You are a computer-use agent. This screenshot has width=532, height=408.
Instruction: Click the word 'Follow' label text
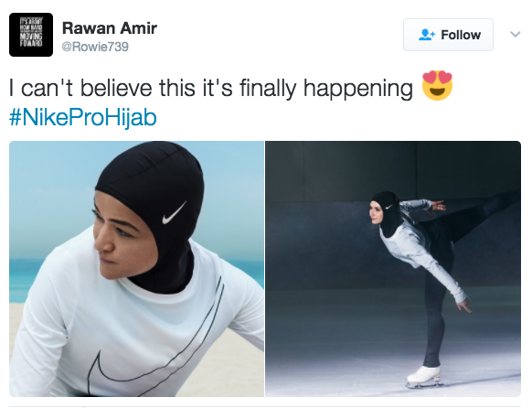tap(461, 35)
